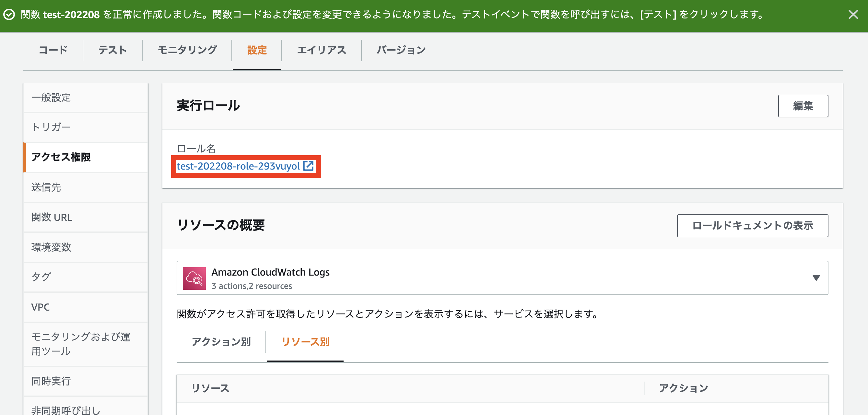868x415 pixels.
Task: Click the Amazon CloudWatch Logs service icon
Action: [x=194, y=279]
